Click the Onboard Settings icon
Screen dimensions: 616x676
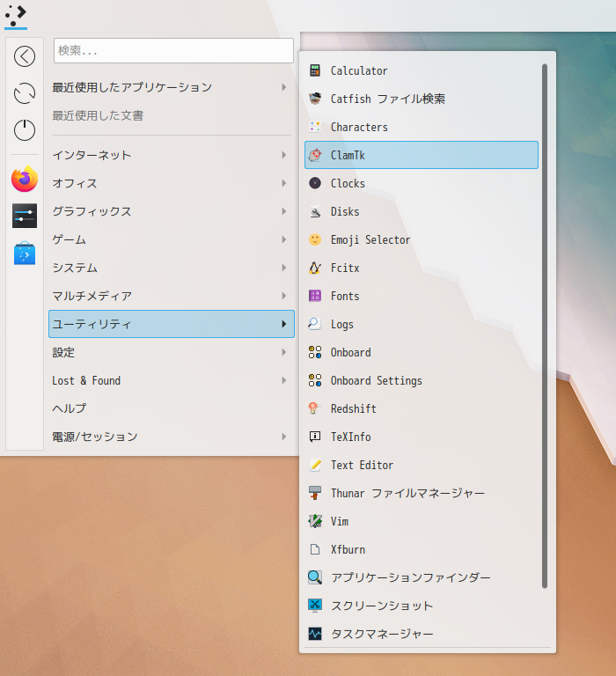(315, 380)
